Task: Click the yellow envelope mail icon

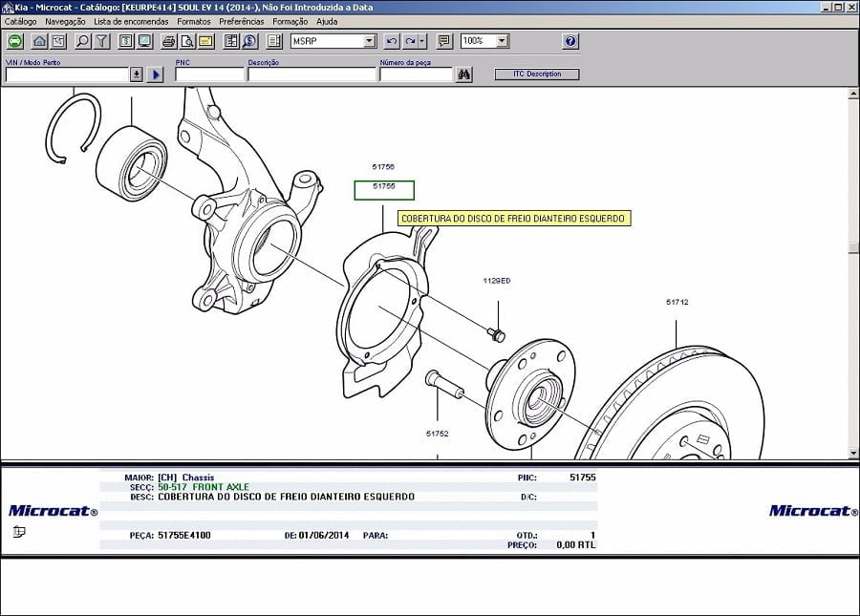Action: [x=206, y=41]
